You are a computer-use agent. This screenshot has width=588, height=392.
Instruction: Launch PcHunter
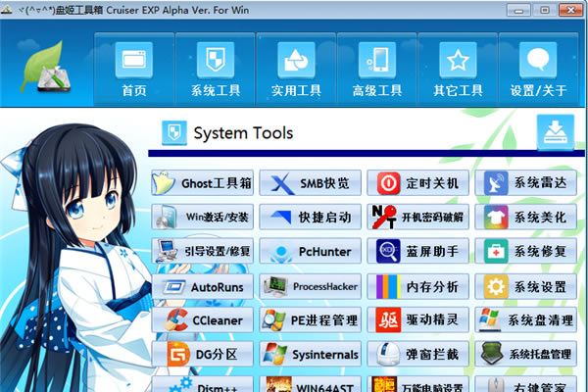coord(310,251)
